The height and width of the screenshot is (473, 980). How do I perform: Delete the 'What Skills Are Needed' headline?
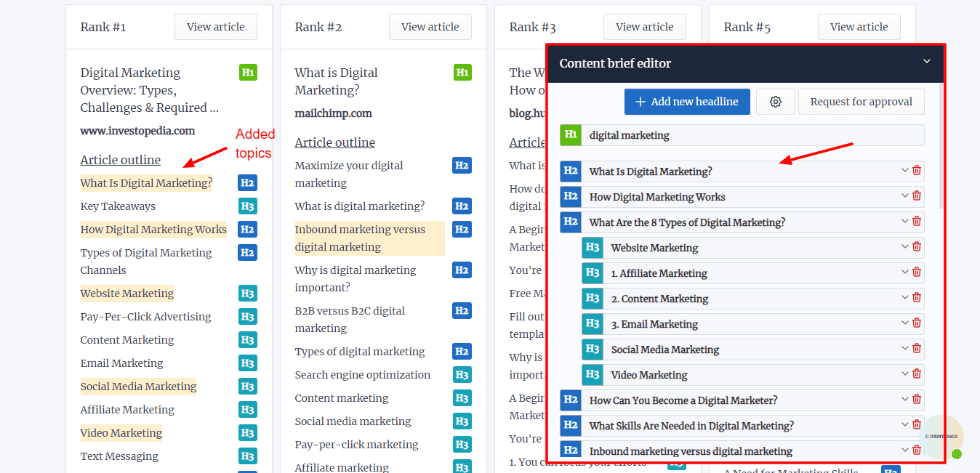[917, 425]
